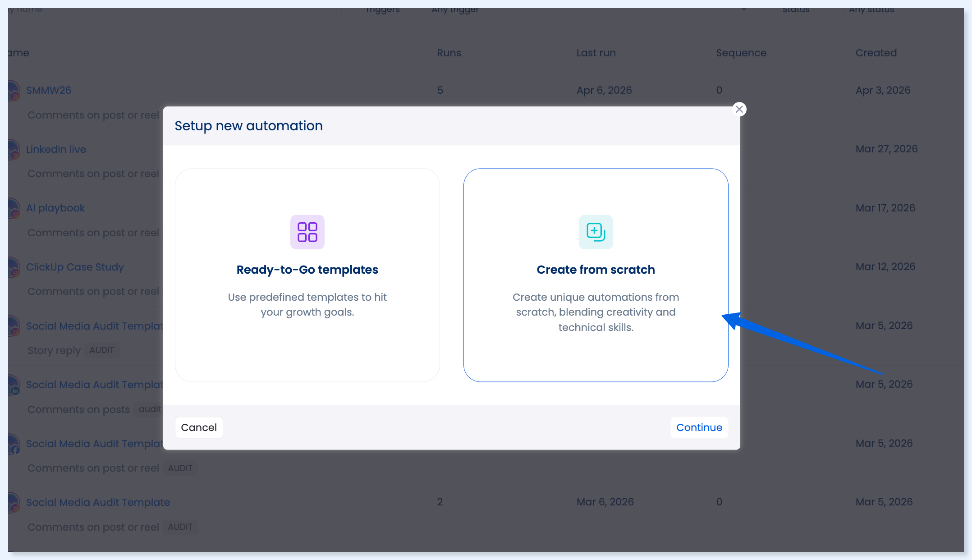Open the bottom Social Media Audit Template row

click(98, 502)
